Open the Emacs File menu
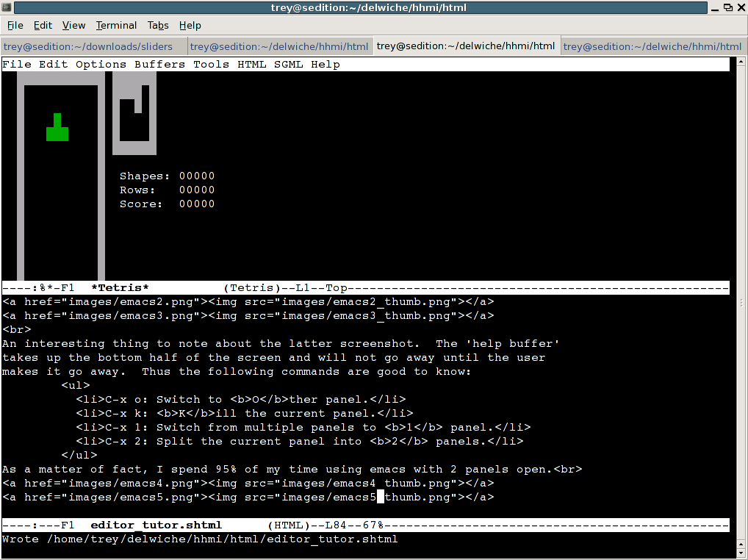This screenshot has width=748, height=560. [x=17, y=65]
